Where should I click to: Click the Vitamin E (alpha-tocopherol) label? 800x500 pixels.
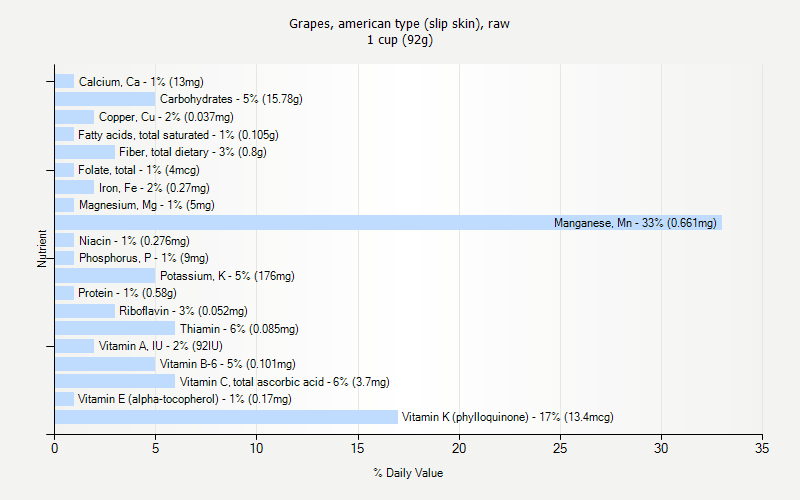coord(185,399)
